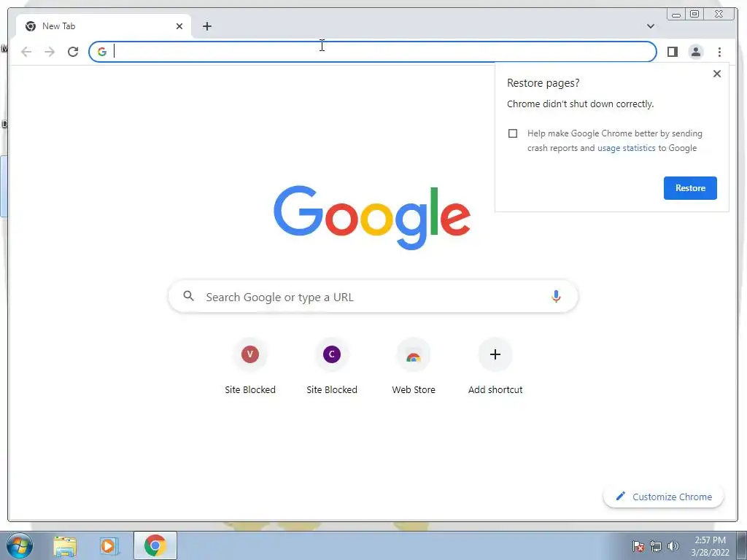
Task: Expand the tab search chevron
Action: point(650,26)
